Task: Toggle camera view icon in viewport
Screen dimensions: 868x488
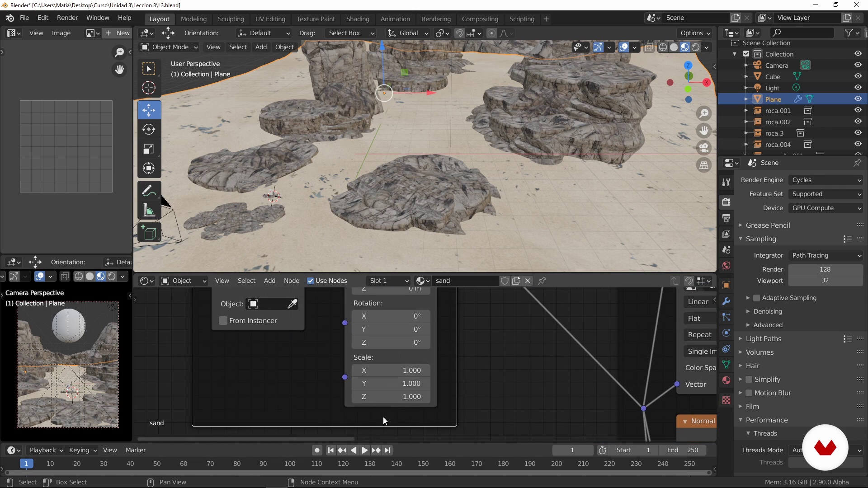Action: click(704, 148)
